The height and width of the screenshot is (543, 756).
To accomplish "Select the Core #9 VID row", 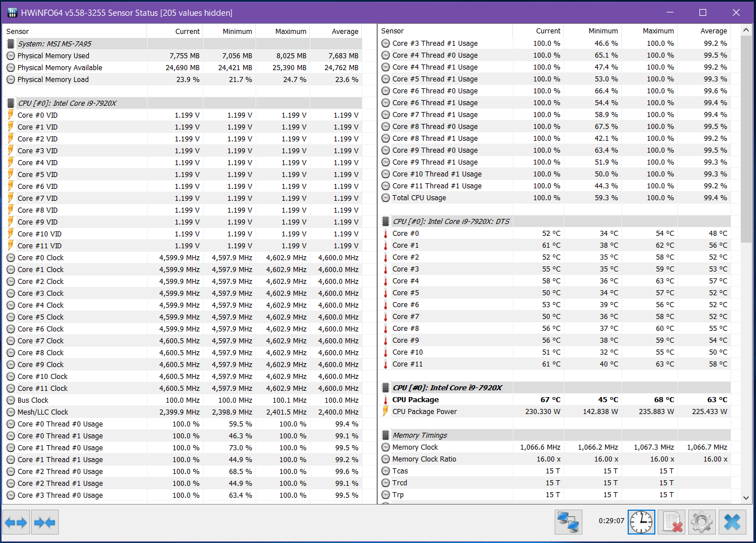I will tap(182, 222).
